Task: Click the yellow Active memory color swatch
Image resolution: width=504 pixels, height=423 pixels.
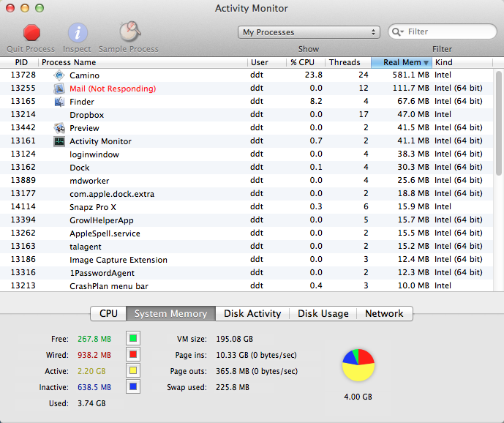Action: (133, 370)
